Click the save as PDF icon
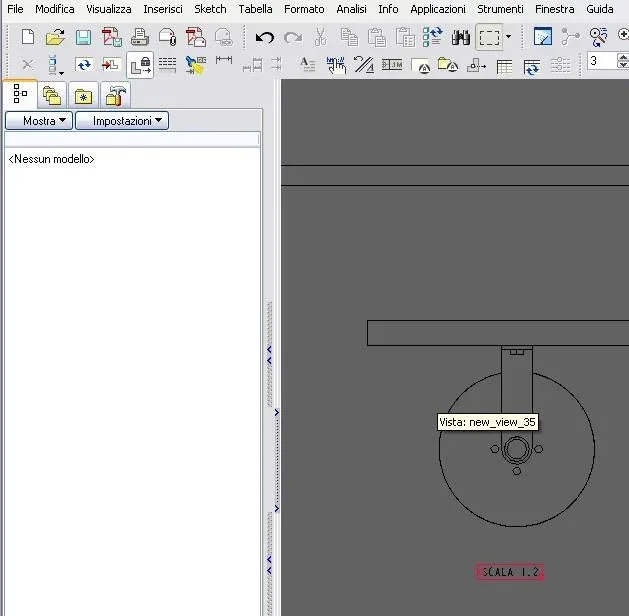The width and height of the screenshot is (629, 616). 112,37
